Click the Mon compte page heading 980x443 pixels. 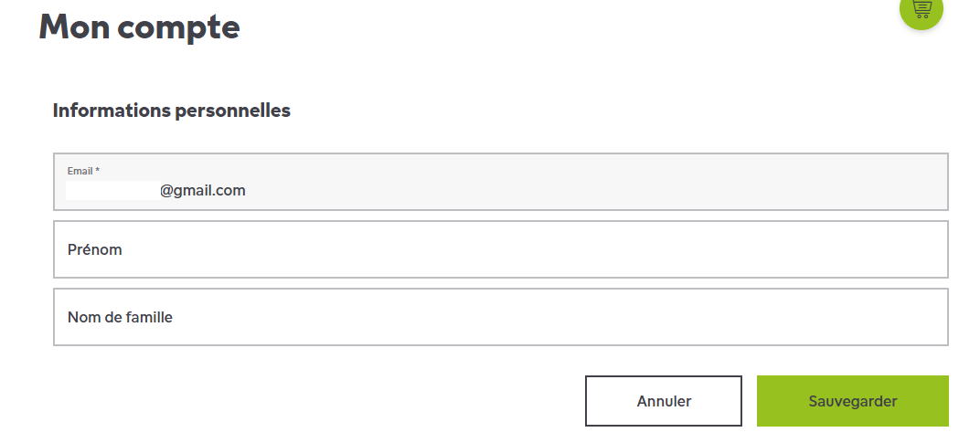pos(139,27)
